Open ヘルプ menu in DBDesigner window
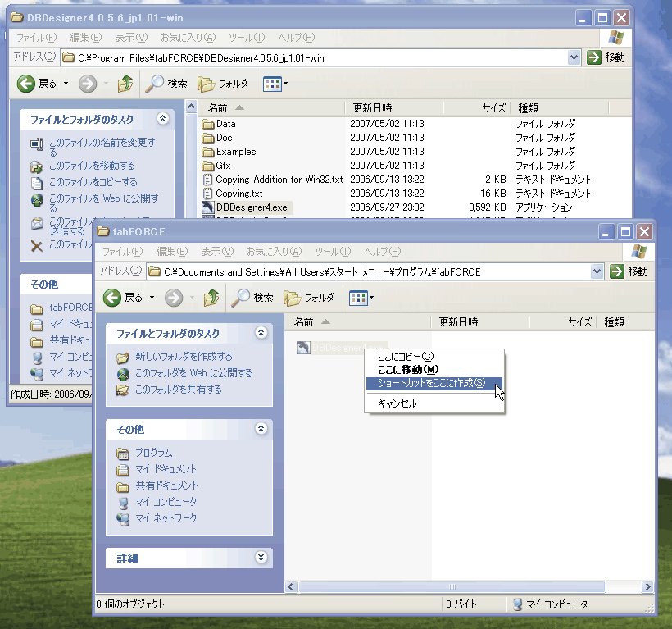This screenshot has height=629, width=672. pos(297,38)
